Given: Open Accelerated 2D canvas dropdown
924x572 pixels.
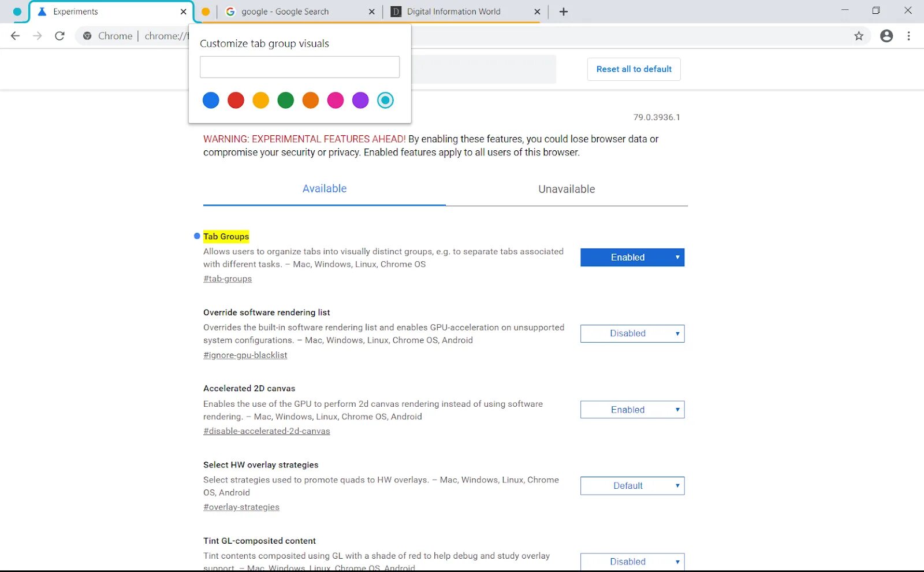Looking at the screenshot, I should tap(632, 410).
